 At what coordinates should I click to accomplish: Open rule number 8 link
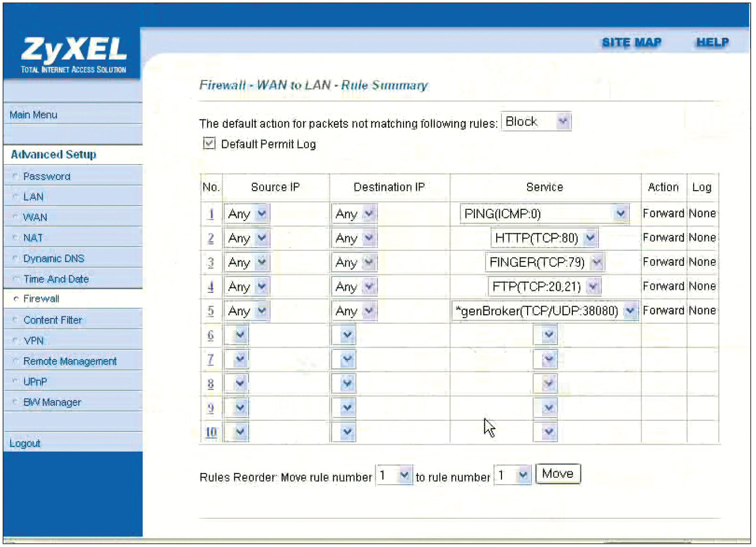pos(211,383)
